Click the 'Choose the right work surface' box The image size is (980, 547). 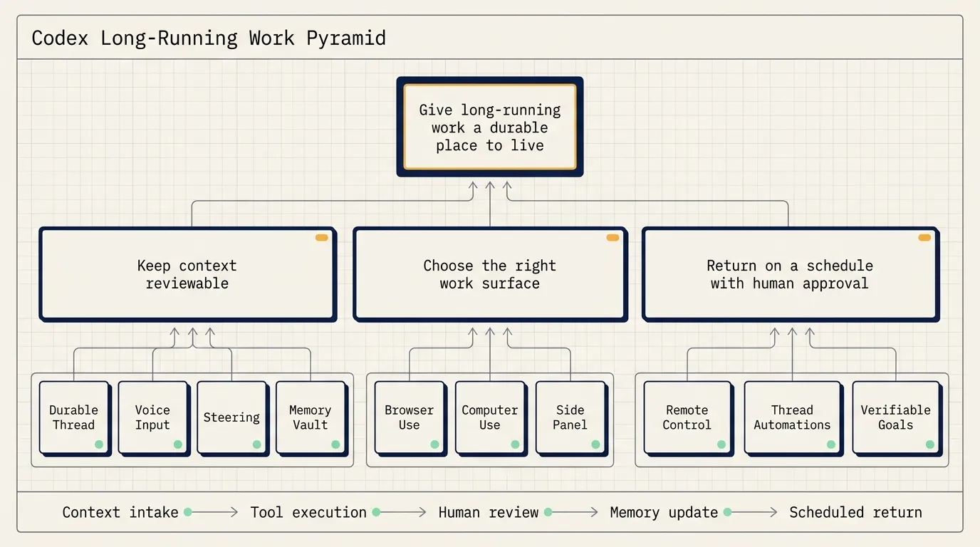[x=490, y=274]
